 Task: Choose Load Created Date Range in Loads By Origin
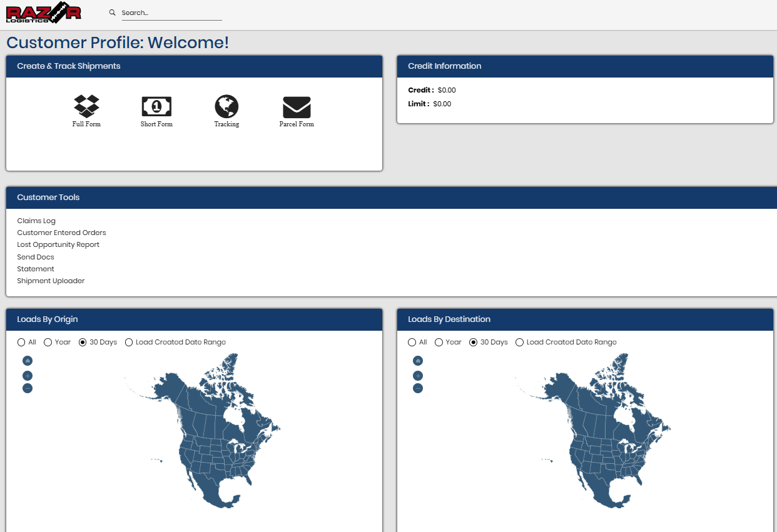(129, 343)
